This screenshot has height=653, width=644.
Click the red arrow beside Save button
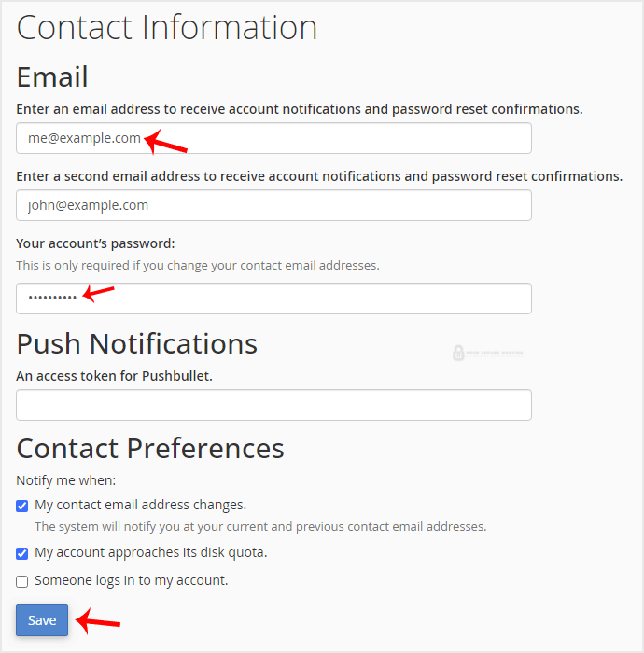[x=97, y=621]
